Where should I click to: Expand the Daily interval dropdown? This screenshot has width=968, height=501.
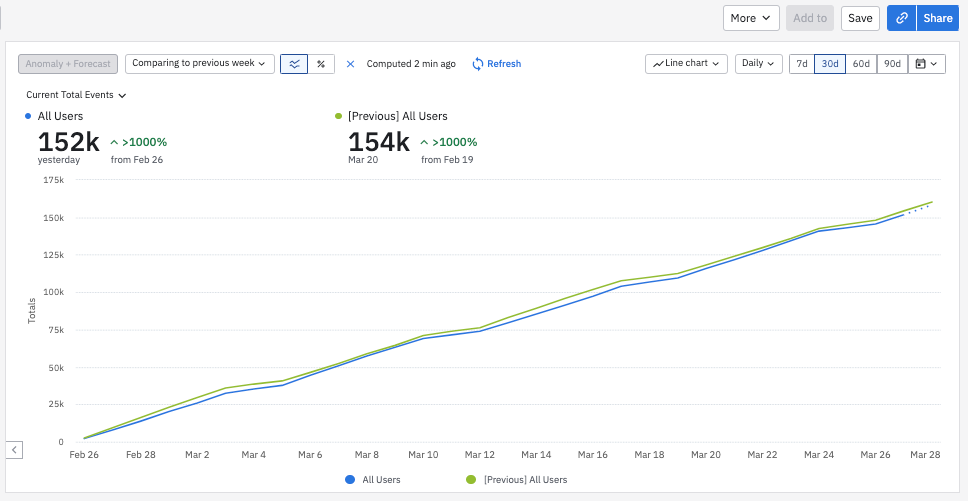[758, 63]
